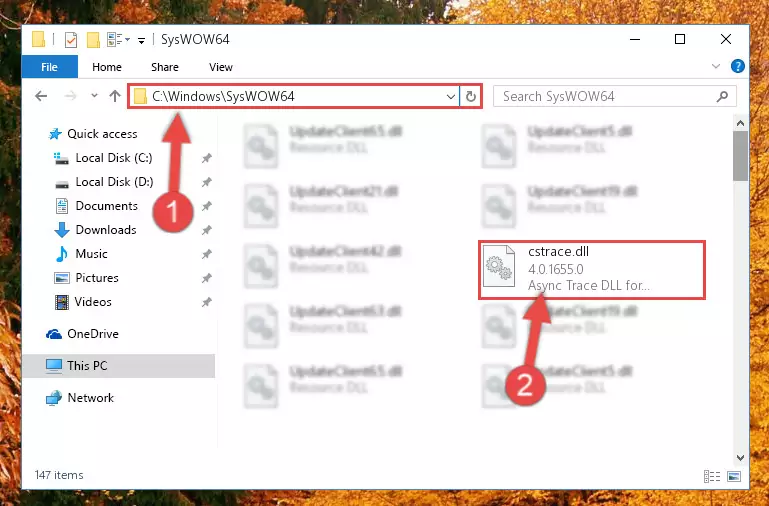Go back using the back arrow
The height and width of the screenshot is (506, 769).
tap(42, 96)
